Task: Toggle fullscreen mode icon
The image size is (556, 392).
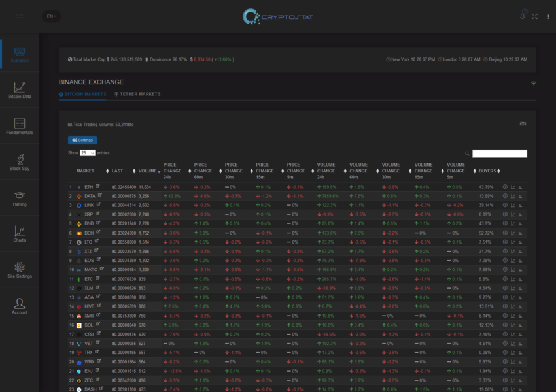Action: click(x=534, y=16)
